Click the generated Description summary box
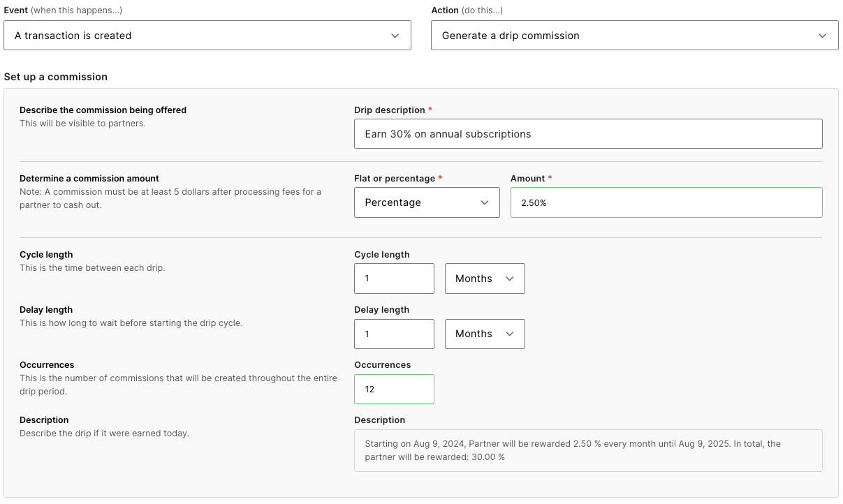This screenshot has height=504, width=843. (x=588, y=450)
